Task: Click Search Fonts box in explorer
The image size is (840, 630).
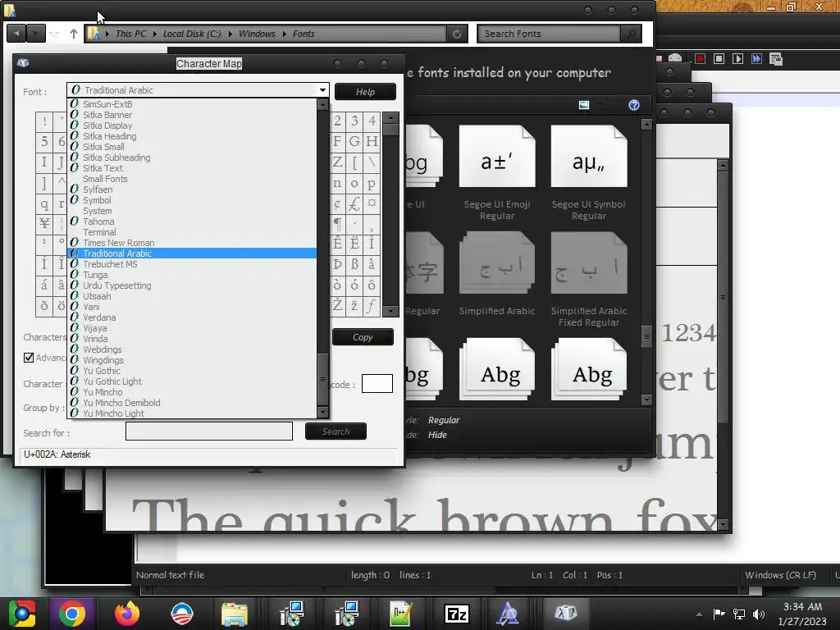Action: point(549,34)
